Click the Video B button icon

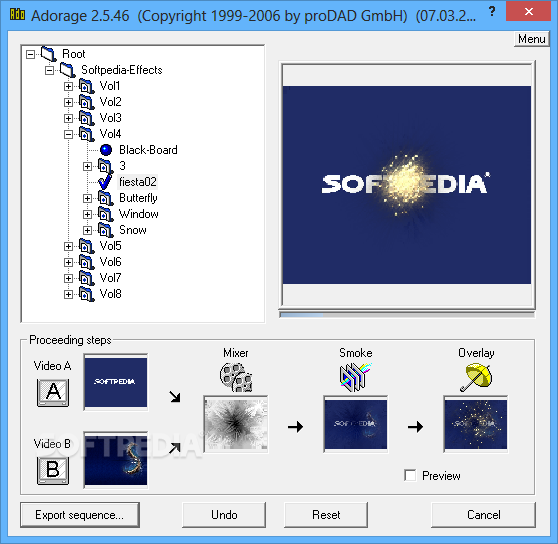53,470
